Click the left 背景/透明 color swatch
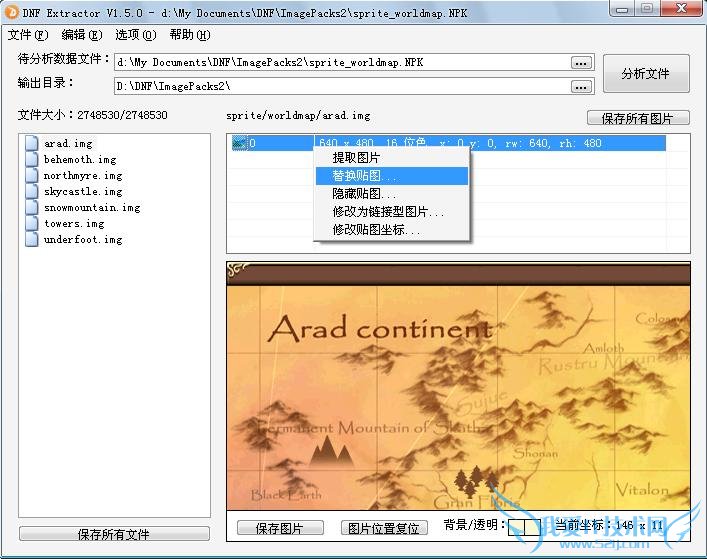This screenshot has width=707, height=559. (516, 527)
